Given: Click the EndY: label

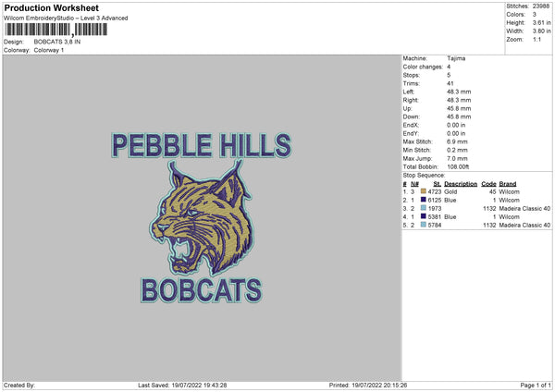Looking at the screenshot, I should (x=411, y=133).
